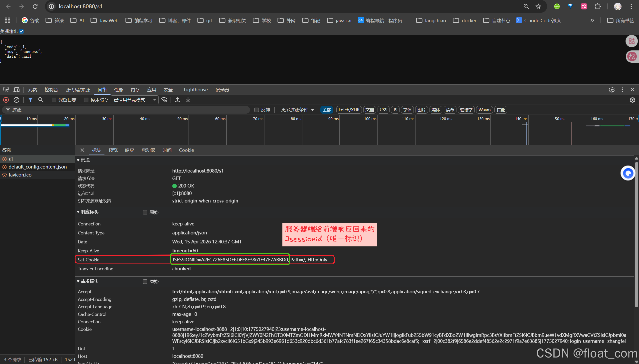The width and height of the screenshot is (639, 364).
Task: Click the record network log icon
Action: [6, 100]
